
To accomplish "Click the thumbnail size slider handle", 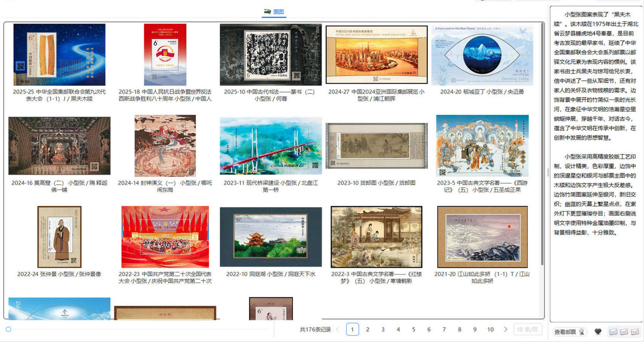I will (x=8, y=330).
